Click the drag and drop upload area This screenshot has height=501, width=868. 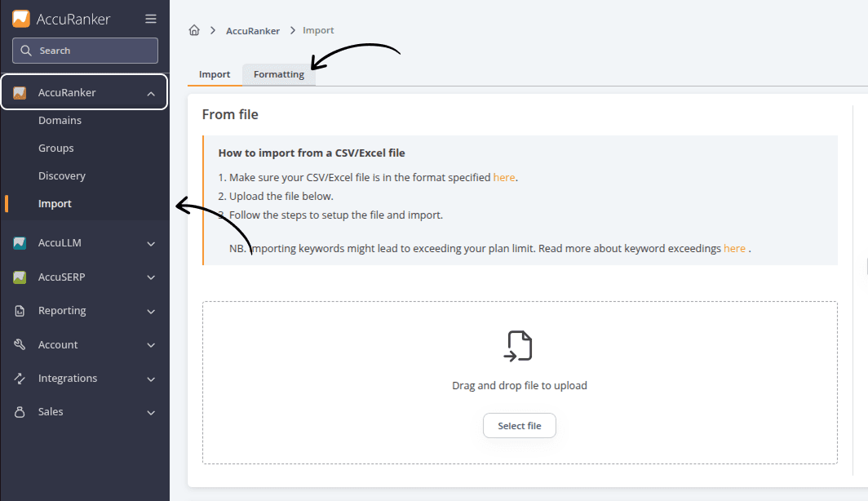click(520, 383)
